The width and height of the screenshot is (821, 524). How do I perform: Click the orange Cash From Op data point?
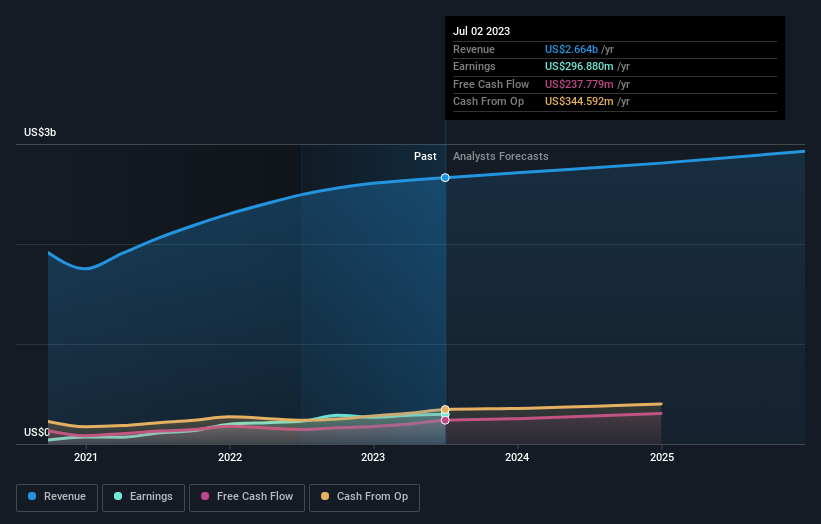(x=445, y=409)
